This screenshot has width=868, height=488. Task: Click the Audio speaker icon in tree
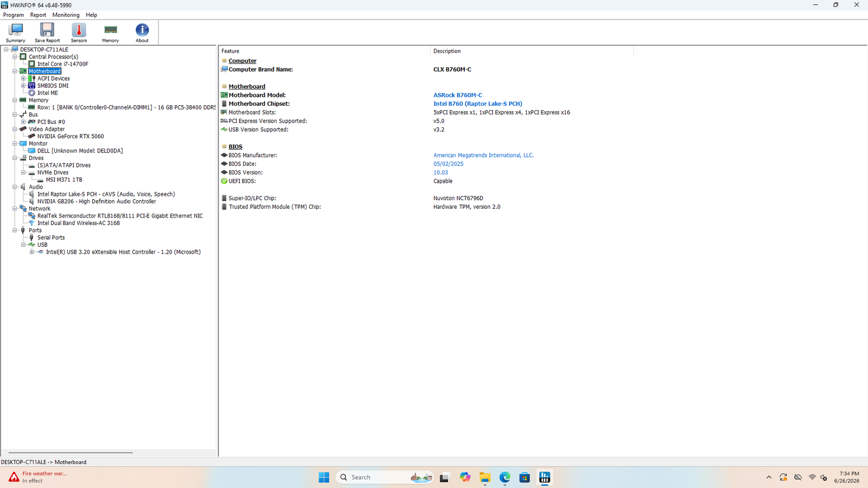[x=23, y=187]
